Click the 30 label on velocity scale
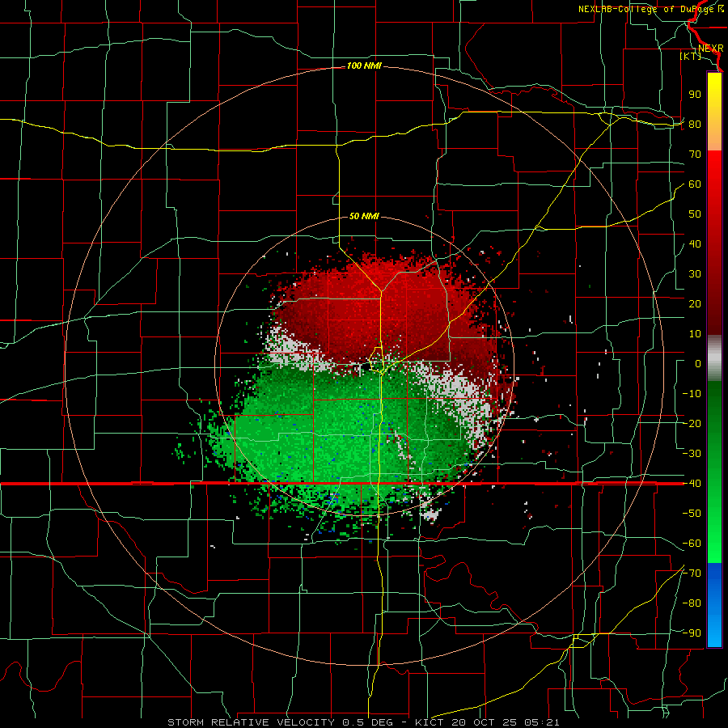Viewport: 728px width, 728px height. (695, 274)
